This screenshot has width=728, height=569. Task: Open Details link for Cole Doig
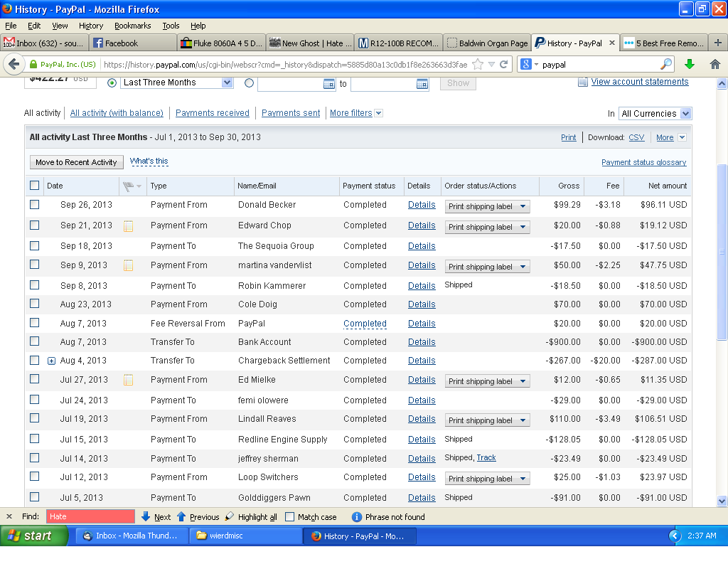pos(422,304)
